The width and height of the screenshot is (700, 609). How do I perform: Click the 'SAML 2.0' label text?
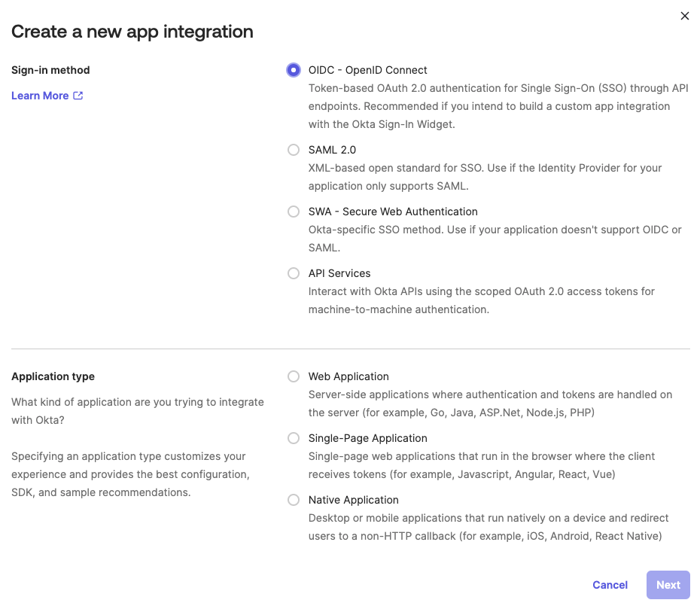[x=332, y=150]
